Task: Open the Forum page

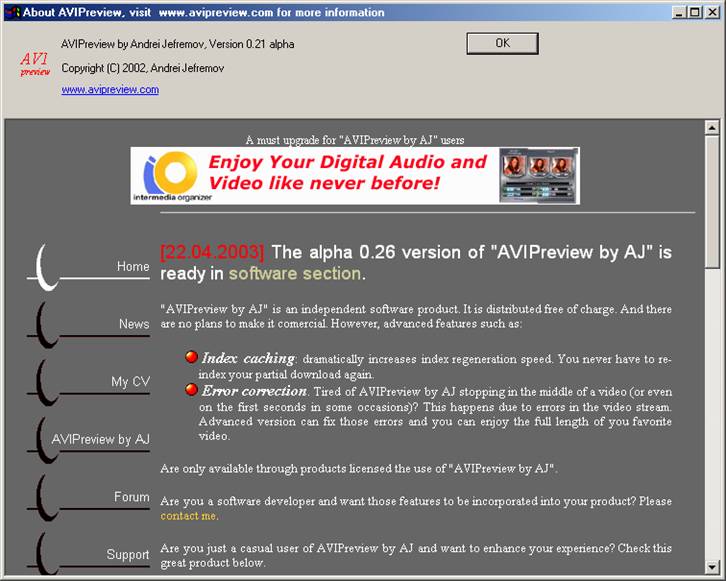Action: [131, 497]
